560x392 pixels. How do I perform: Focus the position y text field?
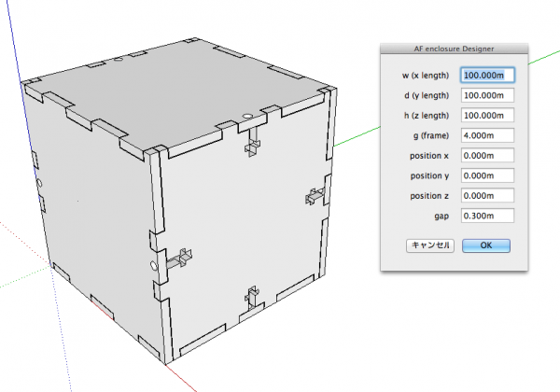[x=487, y=175]
